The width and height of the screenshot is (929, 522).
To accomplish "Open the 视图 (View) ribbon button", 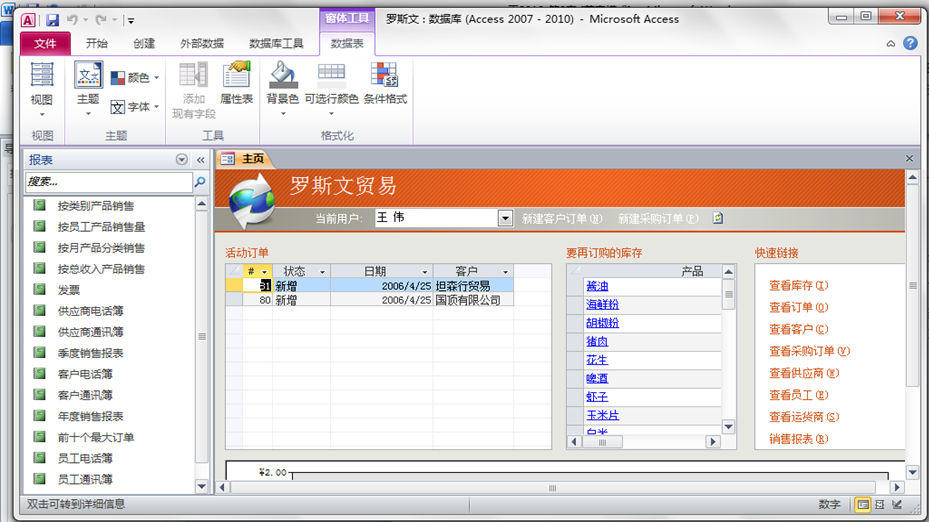I will point(41,89).
